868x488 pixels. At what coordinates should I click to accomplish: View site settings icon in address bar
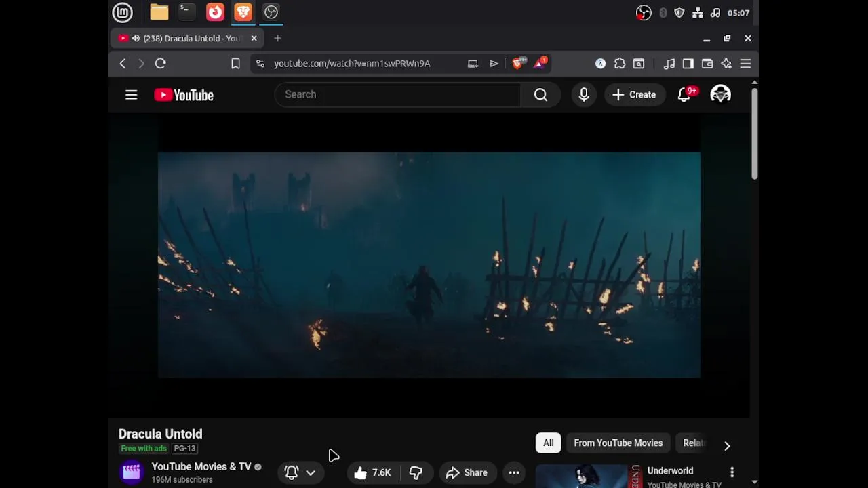click(260, 64)
